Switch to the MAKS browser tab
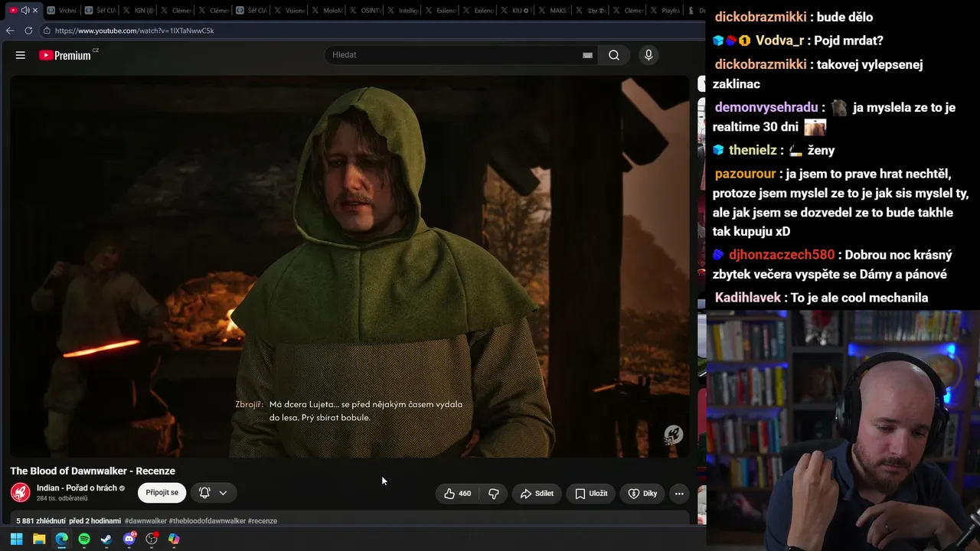The width and height of the screenshot is (980, 551). 553,10
